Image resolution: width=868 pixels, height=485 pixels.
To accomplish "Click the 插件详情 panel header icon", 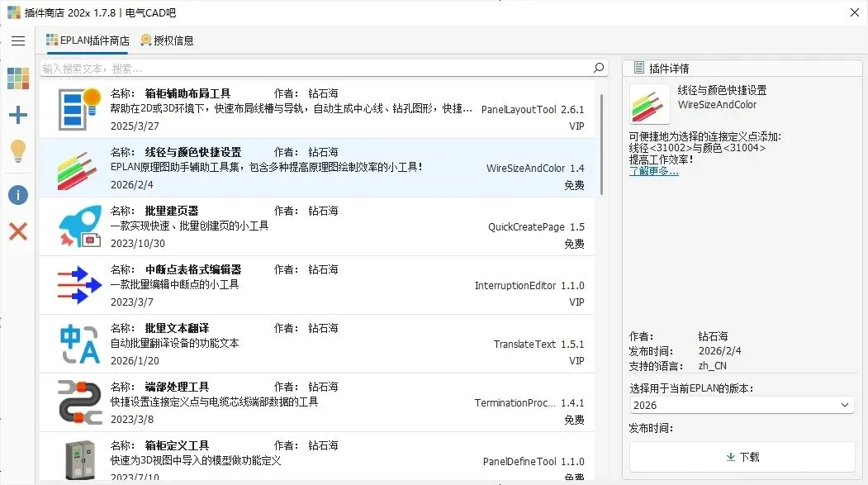I will [x=639, y=68].
